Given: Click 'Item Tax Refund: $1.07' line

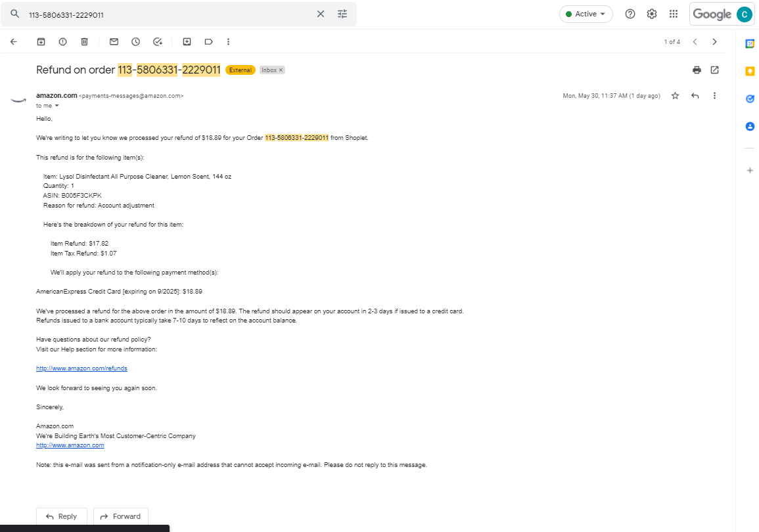Looking at the screenshot, I should tap(83, 254).
